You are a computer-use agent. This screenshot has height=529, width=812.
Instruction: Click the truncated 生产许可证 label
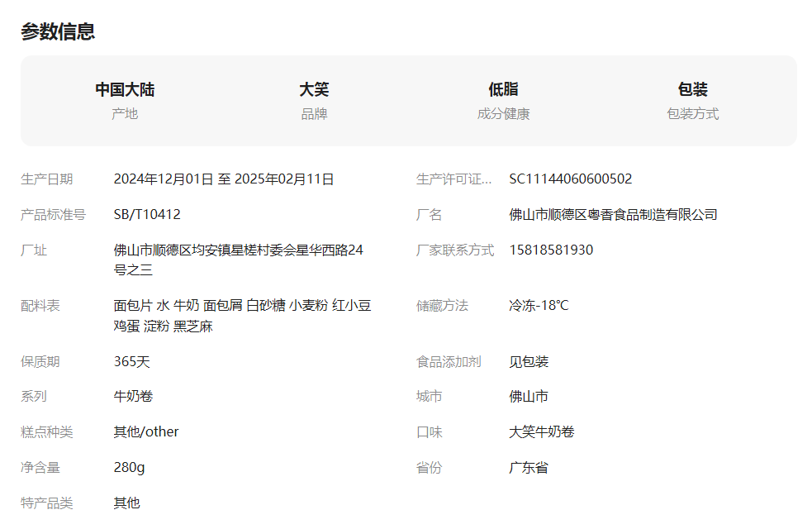pos(453,179)
